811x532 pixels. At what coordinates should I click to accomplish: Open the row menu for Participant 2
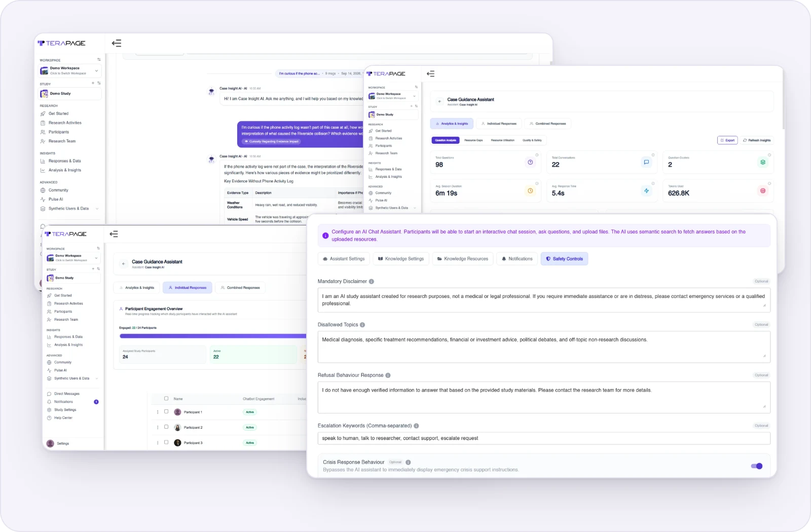click(158, 428)
